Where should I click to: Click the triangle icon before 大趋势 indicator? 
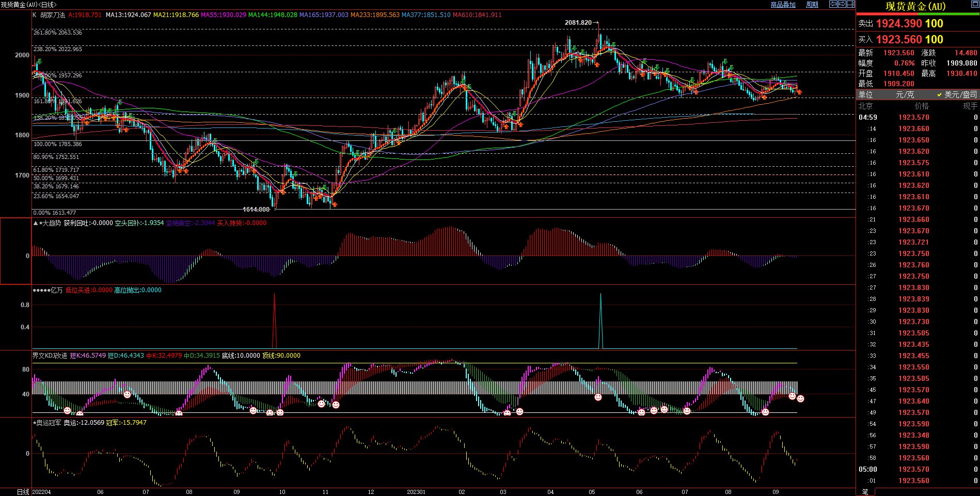click(35, 223)
